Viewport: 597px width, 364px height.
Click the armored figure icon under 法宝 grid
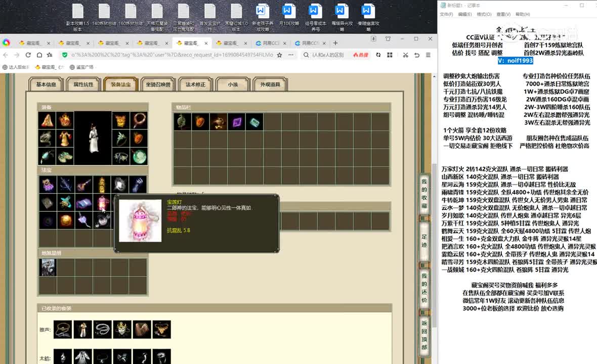pos(47,267)
